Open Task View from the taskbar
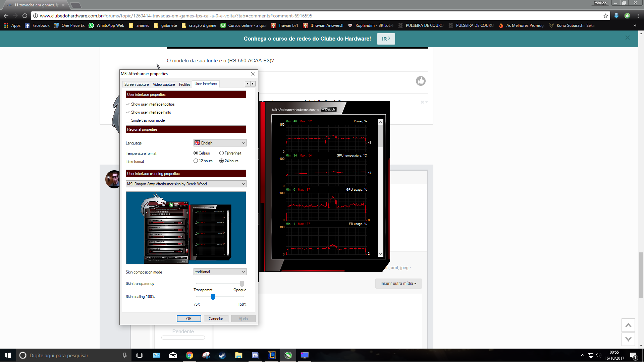The height and width of the screenshot is (362, 644). pos(140,355)
